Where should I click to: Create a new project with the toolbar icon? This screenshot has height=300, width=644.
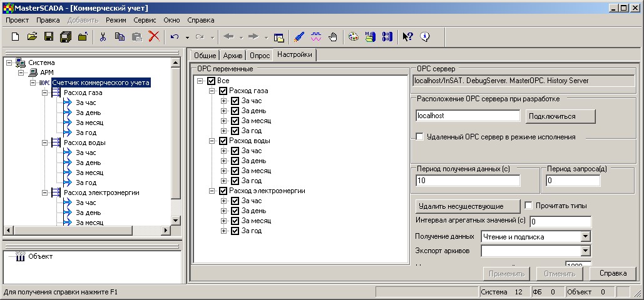(15, 37)
